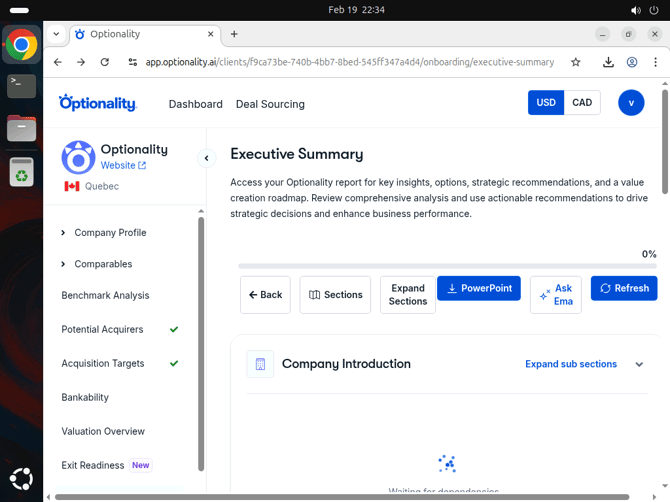View site information icon in address bar

pos(133,62)
